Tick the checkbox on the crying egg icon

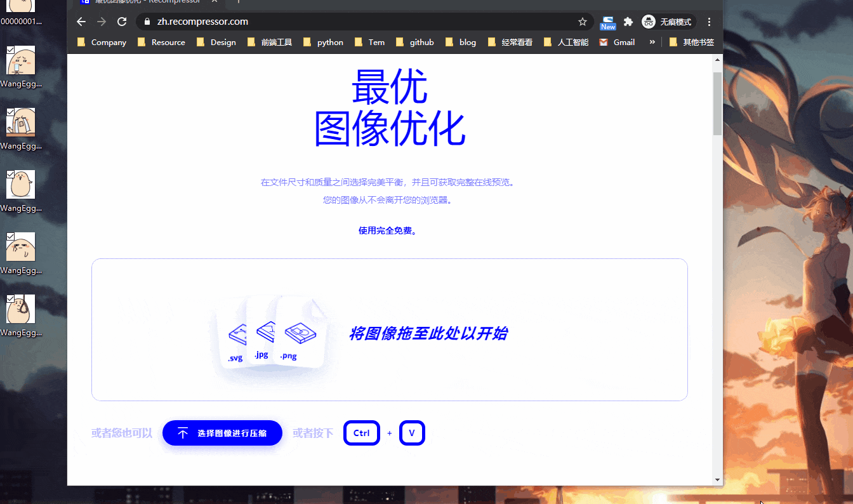pos(11,112)
